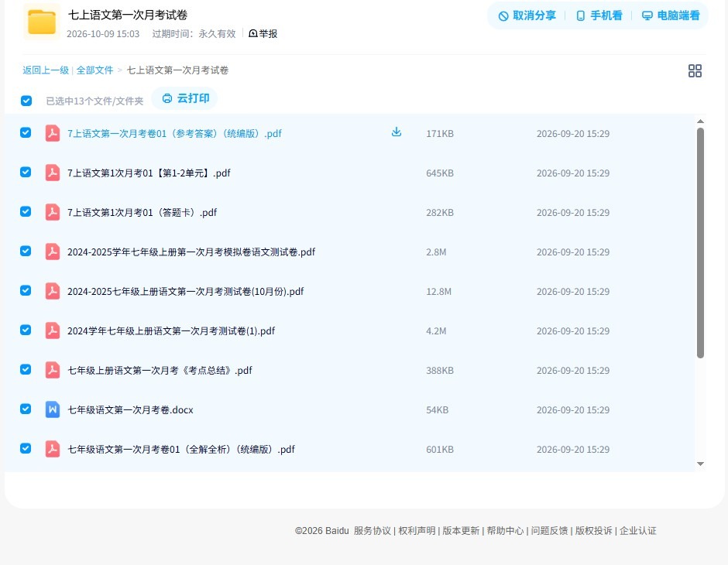This screenshot has width=728, height=565.
Task: Open 服务协议 footer link
Action: click(x=373, y=531)
